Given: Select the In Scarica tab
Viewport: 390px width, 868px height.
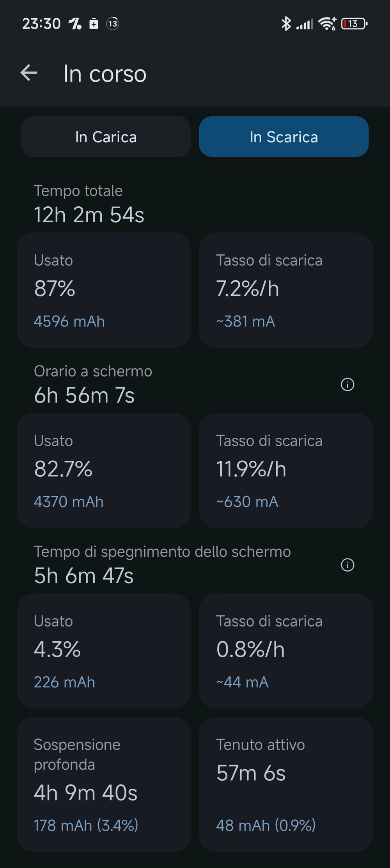Looking at the screenshot, I should click(x=284, y=137).
